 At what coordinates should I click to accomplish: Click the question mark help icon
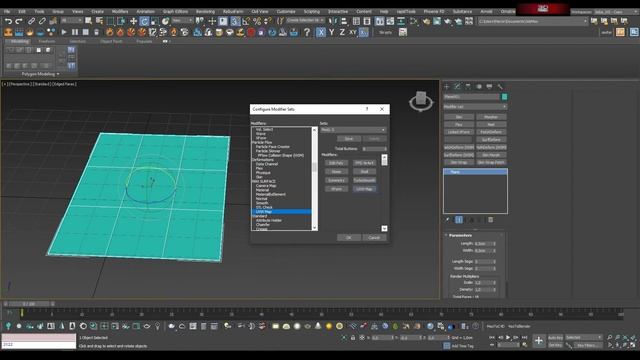(307, 32)
